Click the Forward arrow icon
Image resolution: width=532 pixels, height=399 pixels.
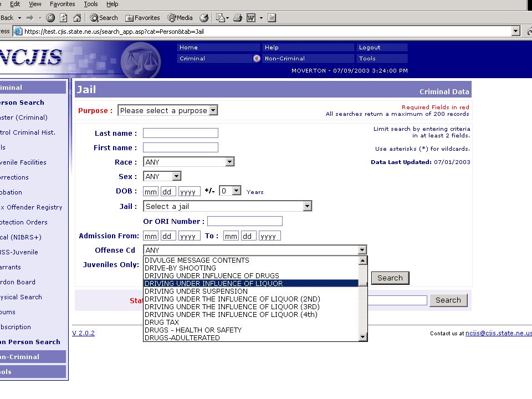30,18
